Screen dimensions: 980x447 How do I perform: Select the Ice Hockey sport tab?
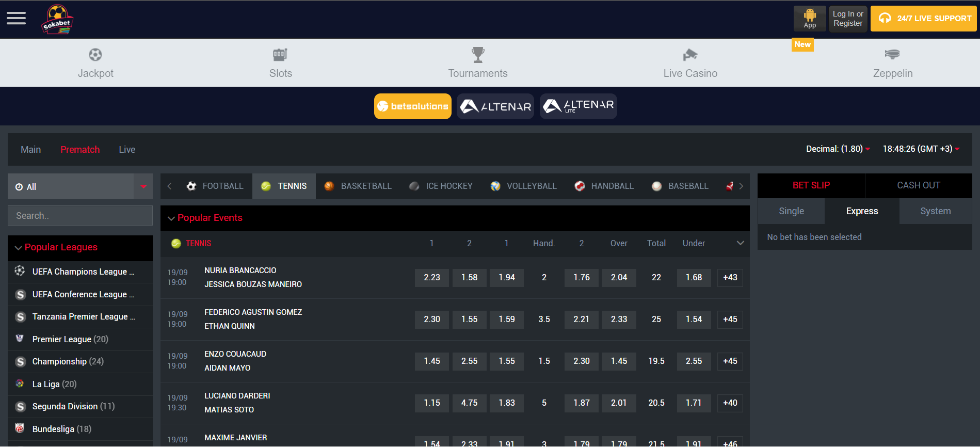click(x=441, y=186)
